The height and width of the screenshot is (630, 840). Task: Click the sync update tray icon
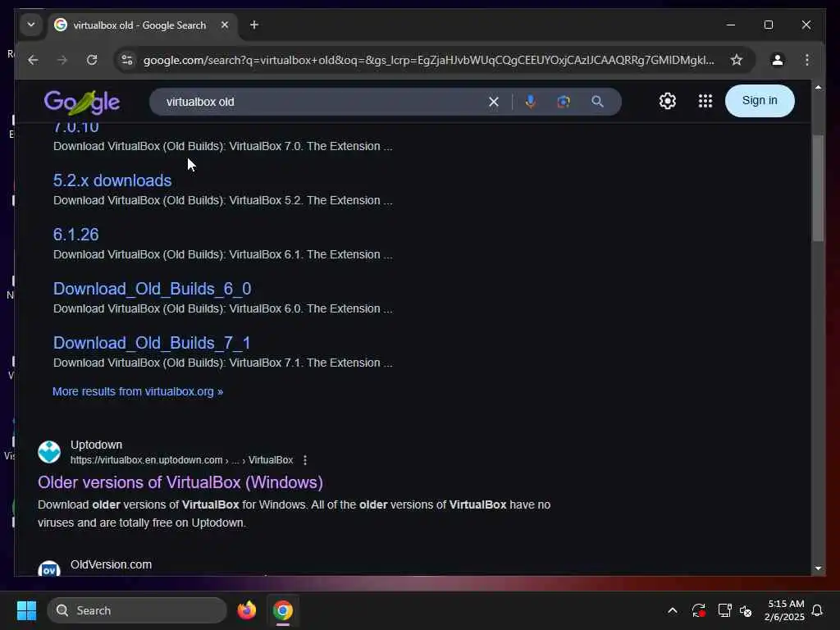click(698, 610)
